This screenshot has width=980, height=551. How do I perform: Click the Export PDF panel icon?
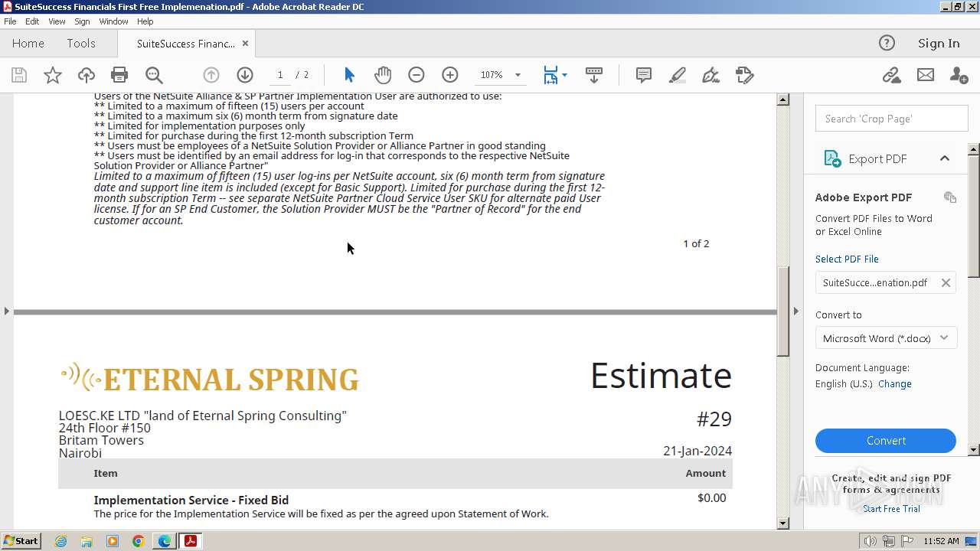pos(831,158)
